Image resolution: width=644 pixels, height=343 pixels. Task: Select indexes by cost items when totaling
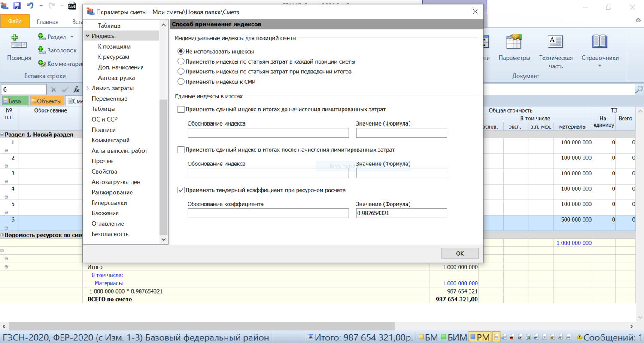pos(181,71)
